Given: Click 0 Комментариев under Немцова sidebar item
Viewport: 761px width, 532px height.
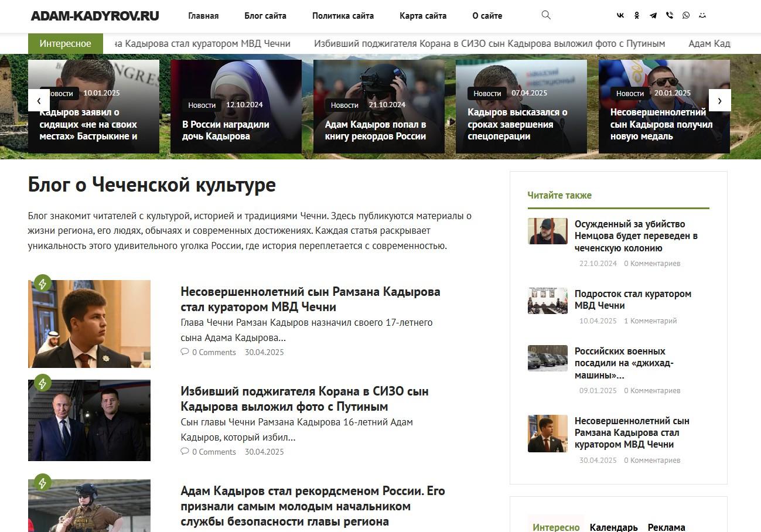Looking at the screenshot, I should (652, 263).
